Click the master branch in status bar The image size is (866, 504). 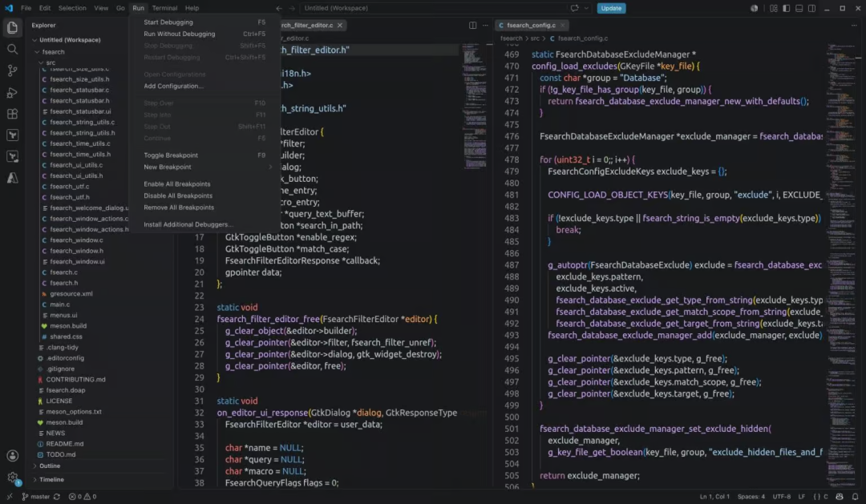point(36,496)
